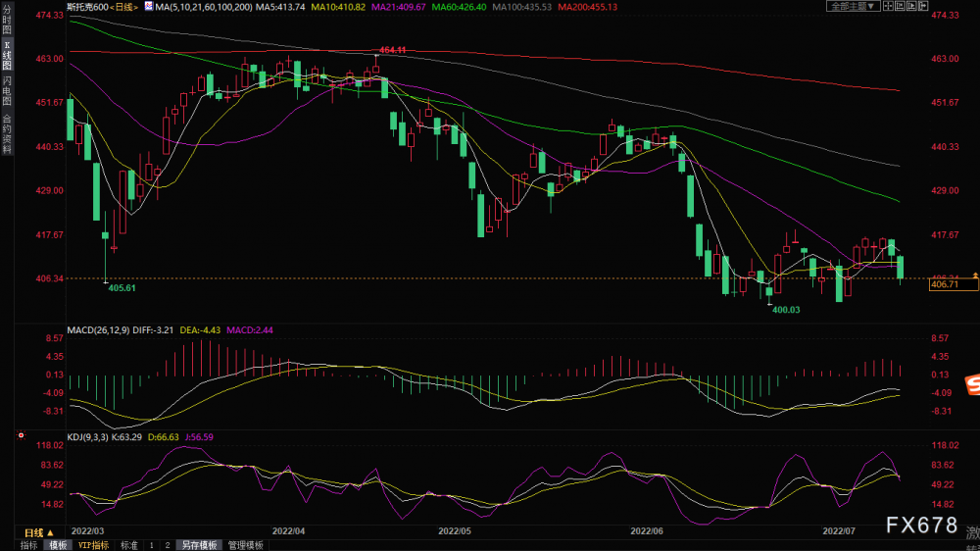
Task: Click the jump-to-end arrow icon top right
Action: tap(923, 6)
